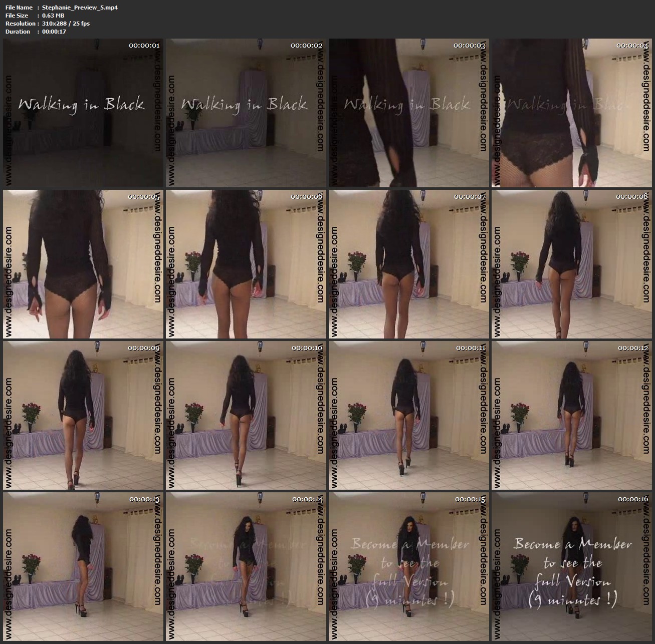Select the thumbnail timestamped 00:00:09
The height and width of the screenshot is (644, 655).
point(83,415)
